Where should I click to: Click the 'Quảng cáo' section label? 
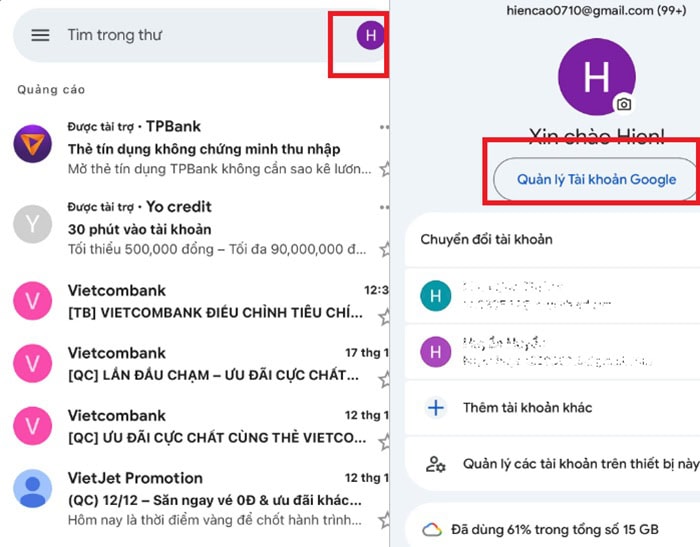(51, 90)
